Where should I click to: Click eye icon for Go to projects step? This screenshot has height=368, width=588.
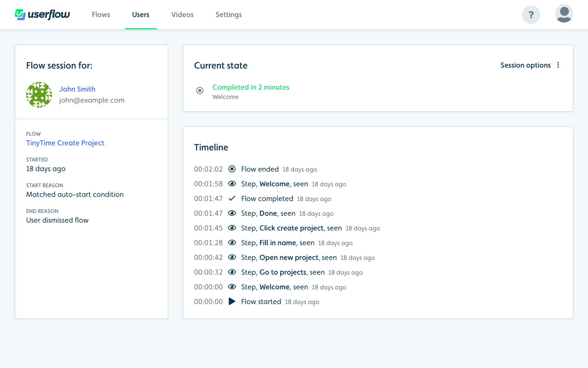point(232,272)
